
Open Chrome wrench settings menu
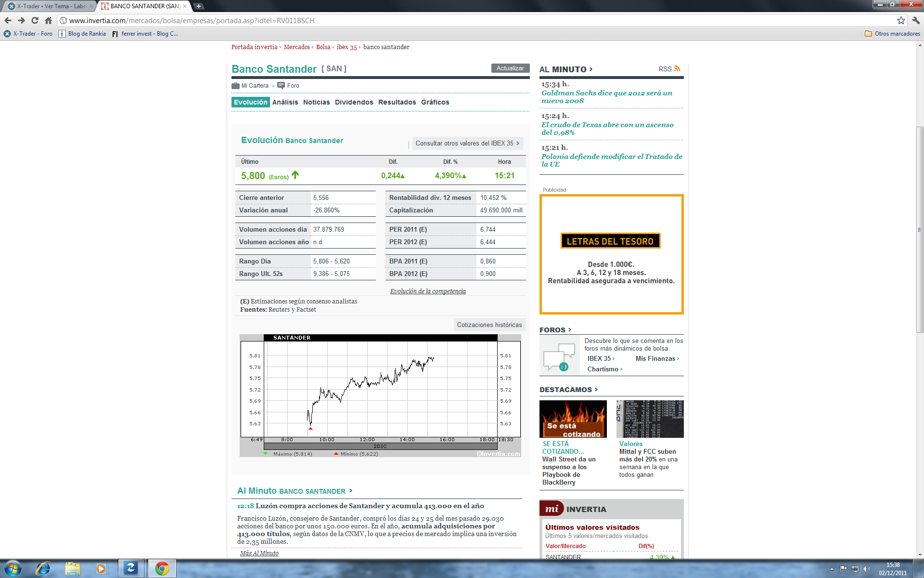click(916, 20)
